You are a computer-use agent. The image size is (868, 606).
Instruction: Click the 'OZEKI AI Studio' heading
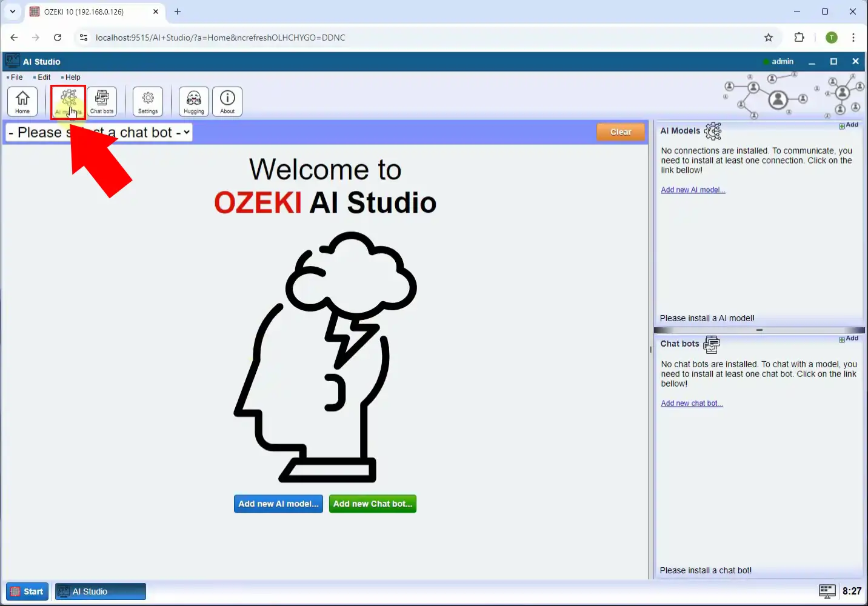[326, 202]
